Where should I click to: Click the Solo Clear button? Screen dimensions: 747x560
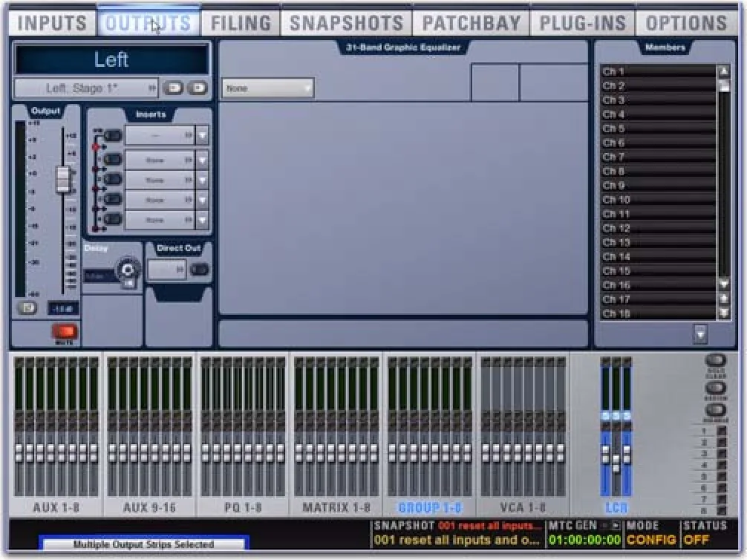[715, 361]
